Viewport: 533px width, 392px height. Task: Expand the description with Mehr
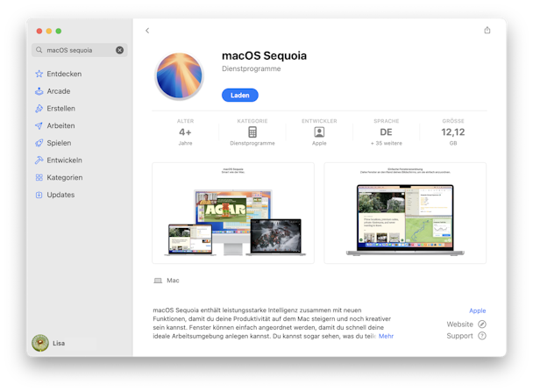pos(386,336)
